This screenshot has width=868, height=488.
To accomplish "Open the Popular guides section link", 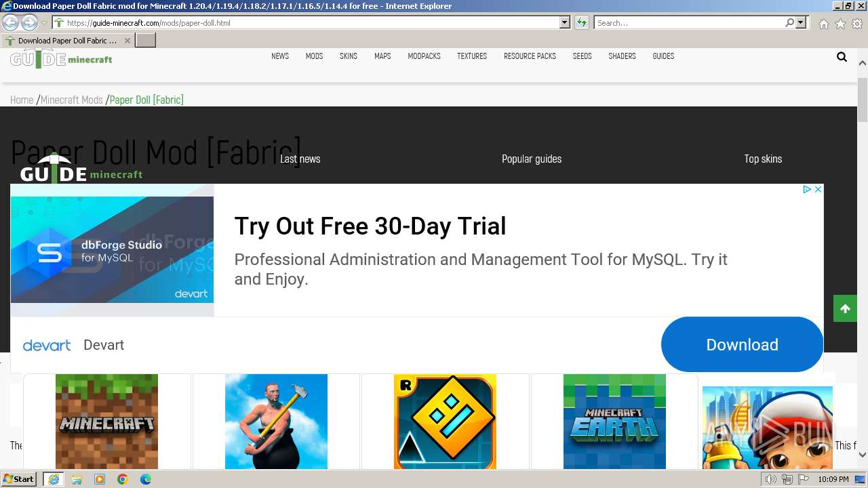I will coord(532,159).
